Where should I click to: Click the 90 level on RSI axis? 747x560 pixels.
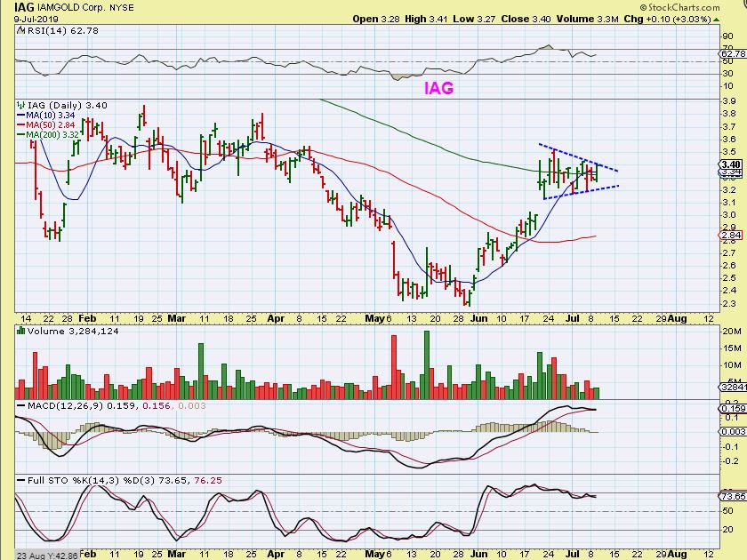click(x=727, y=36)
